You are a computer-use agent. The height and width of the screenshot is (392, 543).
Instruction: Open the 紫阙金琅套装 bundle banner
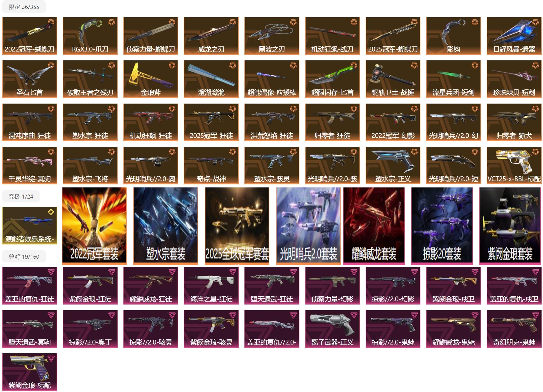coord(510,226)
